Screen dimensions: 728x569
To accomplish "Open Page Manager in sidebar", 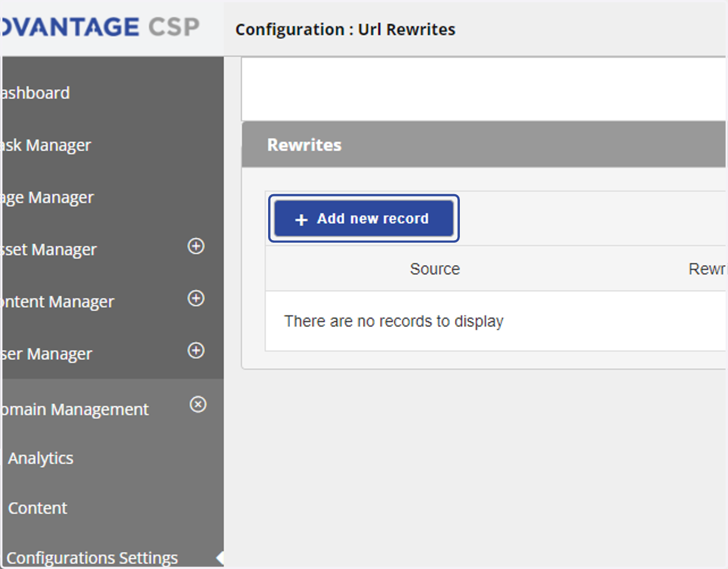I will coord(47,197).
